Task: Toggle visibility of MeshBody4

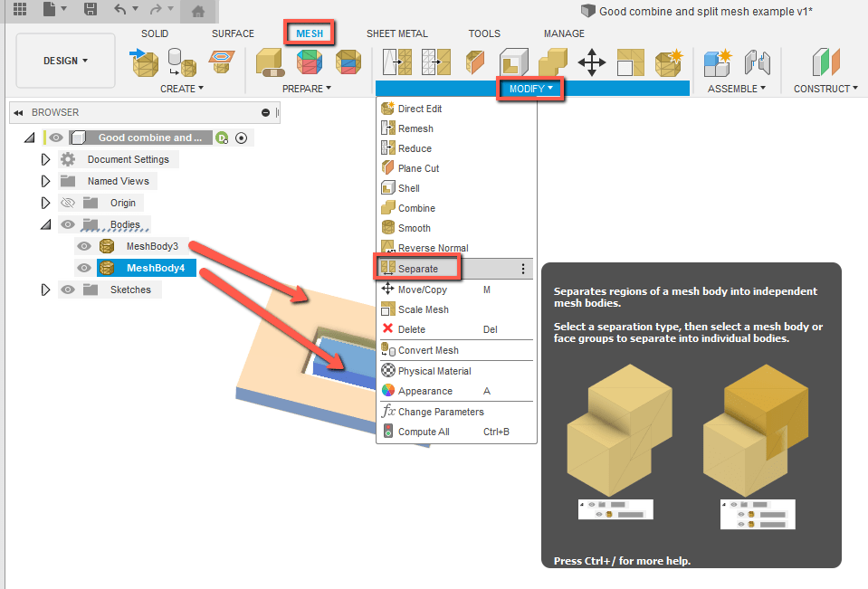Action: pos(84,267)
